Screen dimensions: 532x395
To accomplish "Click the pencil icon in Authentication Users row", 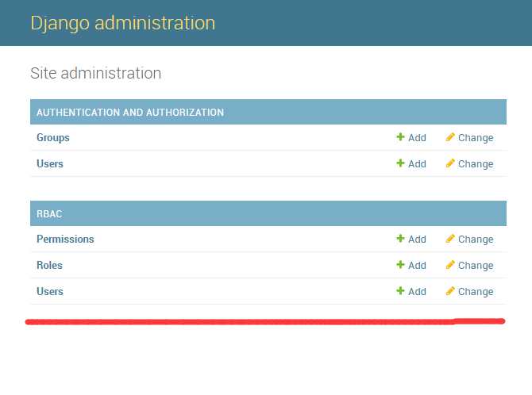I will click(x=450, y=163).
